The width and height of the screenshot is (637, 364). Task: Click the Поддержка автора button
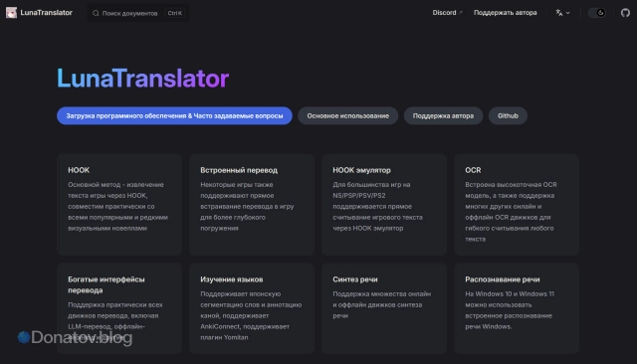click(443, 115)
